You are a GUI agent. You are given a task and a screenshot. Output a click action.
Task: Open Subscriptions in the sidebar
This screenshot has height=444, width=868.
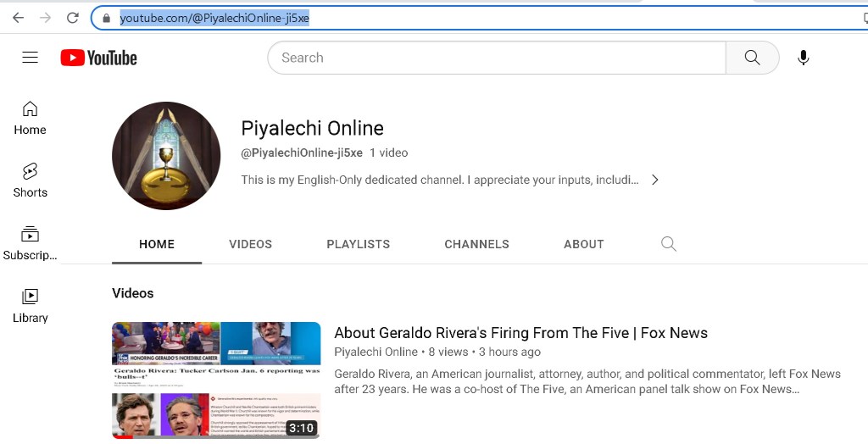[30, 243]
